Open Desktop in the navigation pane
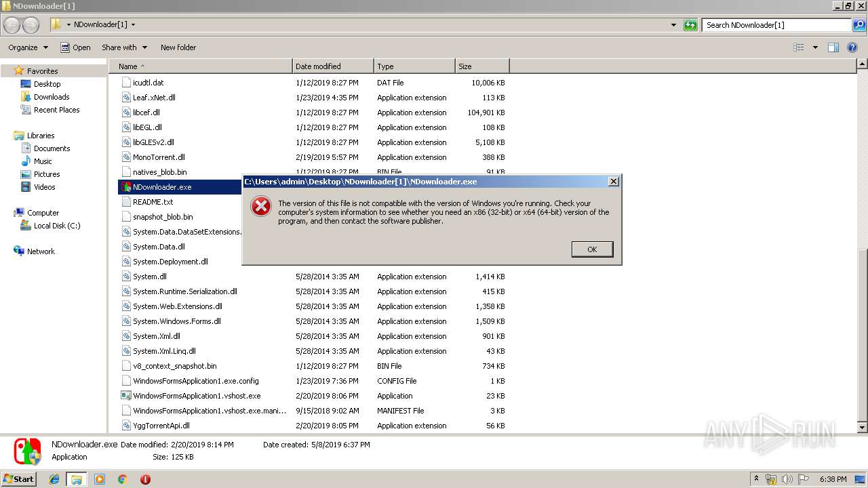Image resolution: width=868 pixels, height=488 pixels. [x=47, y=84]
